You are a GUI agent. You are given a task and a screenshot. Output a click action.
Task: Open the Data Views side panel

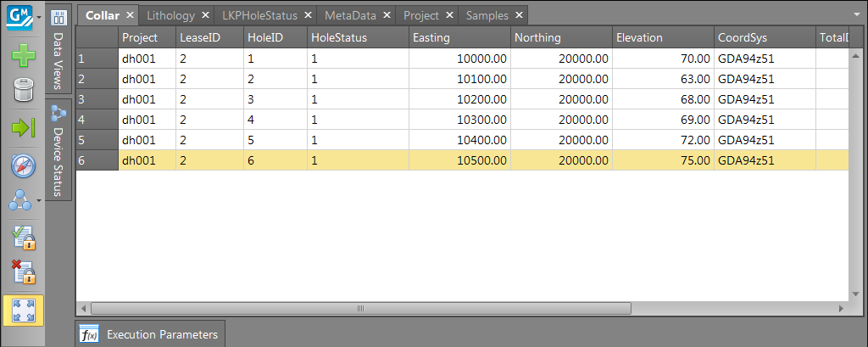point(58,48)
